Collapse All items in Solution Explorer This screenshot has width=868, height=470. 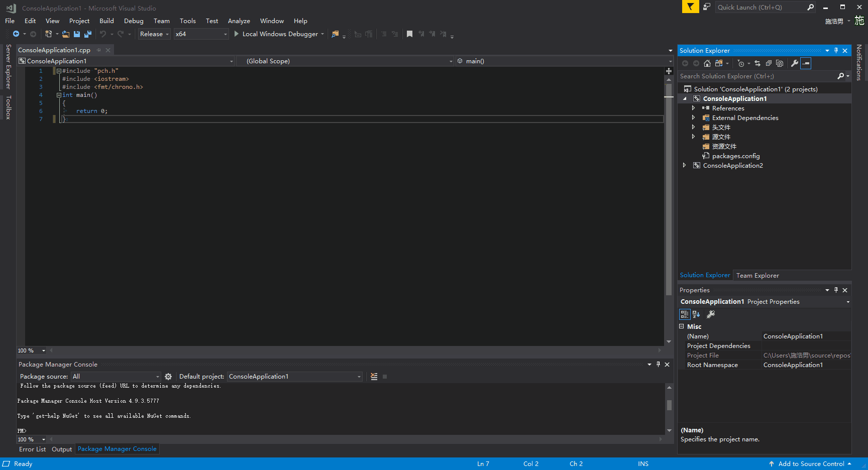[x=769, y=63]
